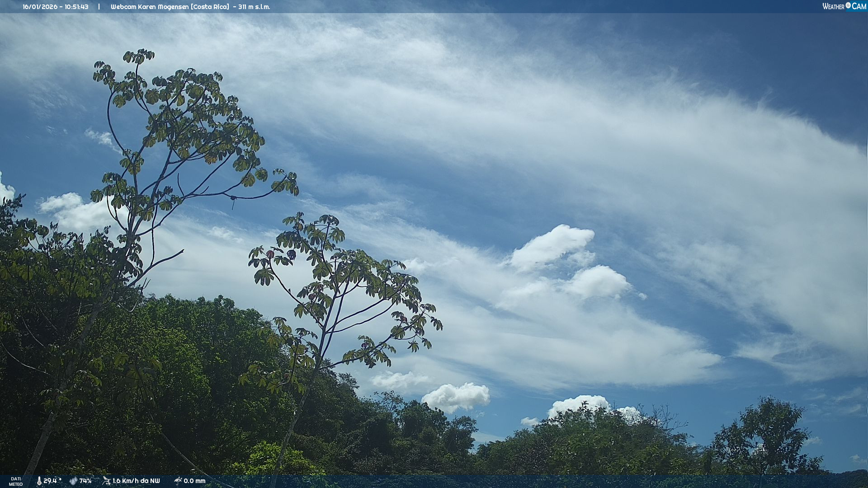Select the DATI METEO label
The height and width of the screenshot is (488, 868).
(x=16, y=481)
